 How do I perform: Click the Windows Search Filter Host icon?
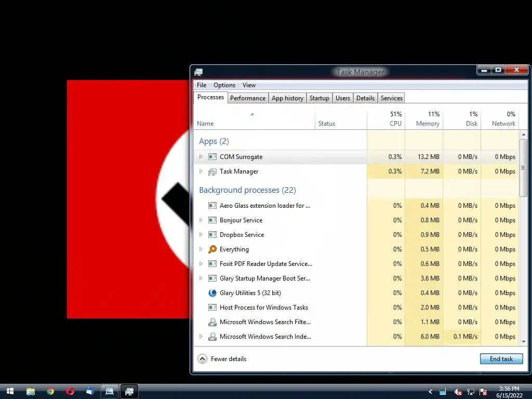[212, 322]
